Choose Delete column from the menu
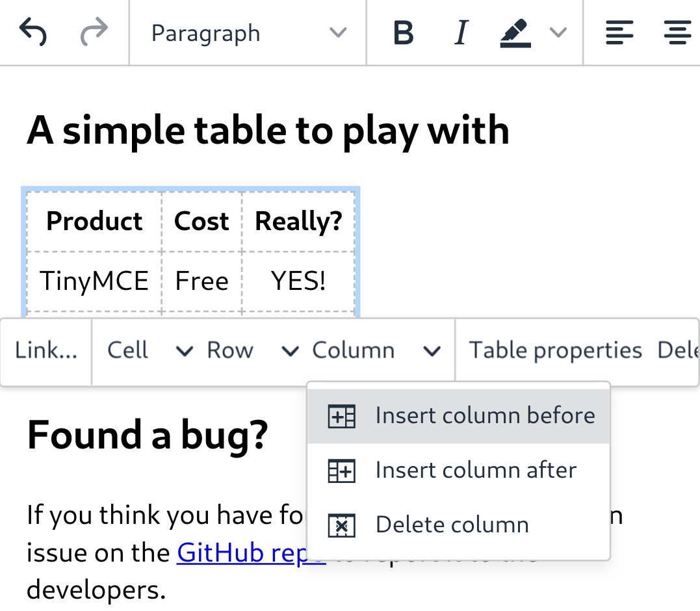 click(452, 525)
